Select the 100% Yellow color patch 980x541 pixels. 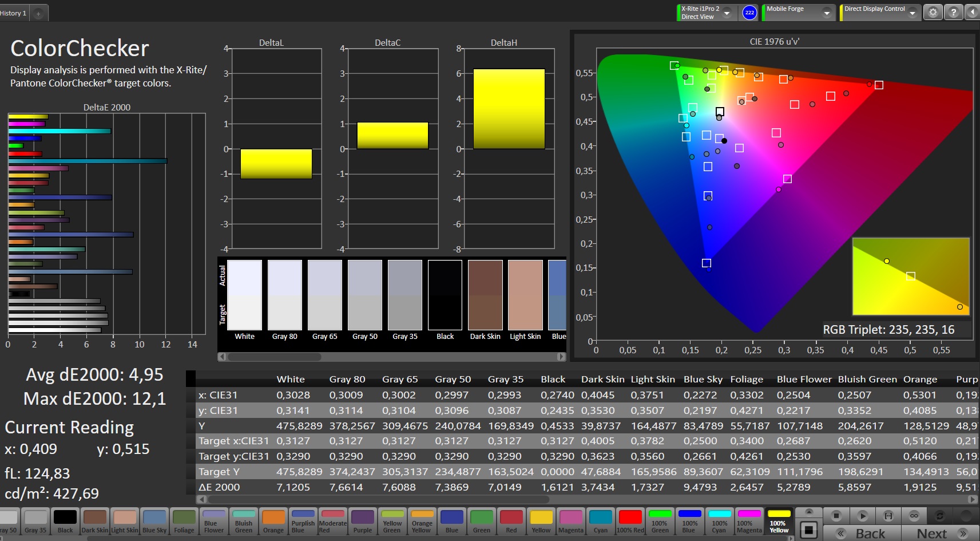pos(779,522)
